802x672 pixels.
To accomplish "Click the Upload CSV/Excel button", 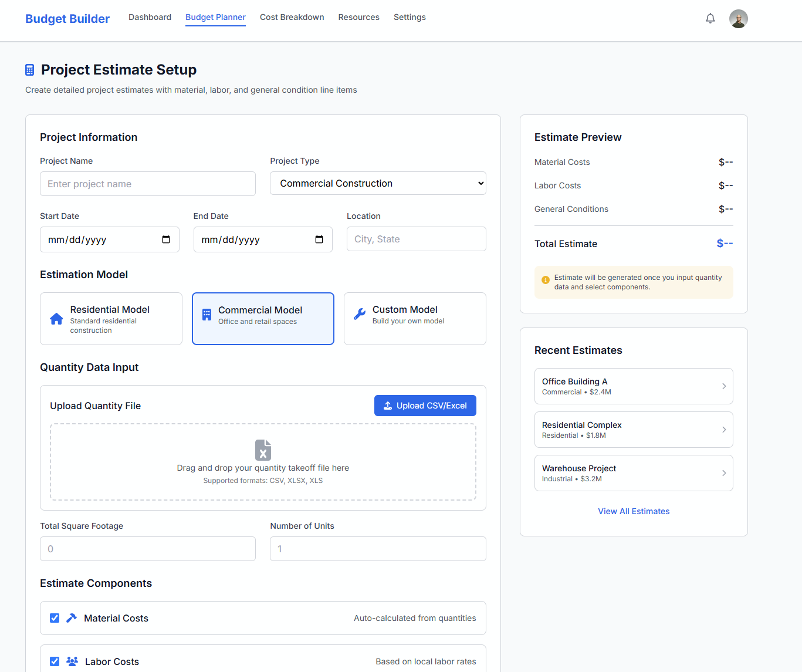I will coord(425,406).
